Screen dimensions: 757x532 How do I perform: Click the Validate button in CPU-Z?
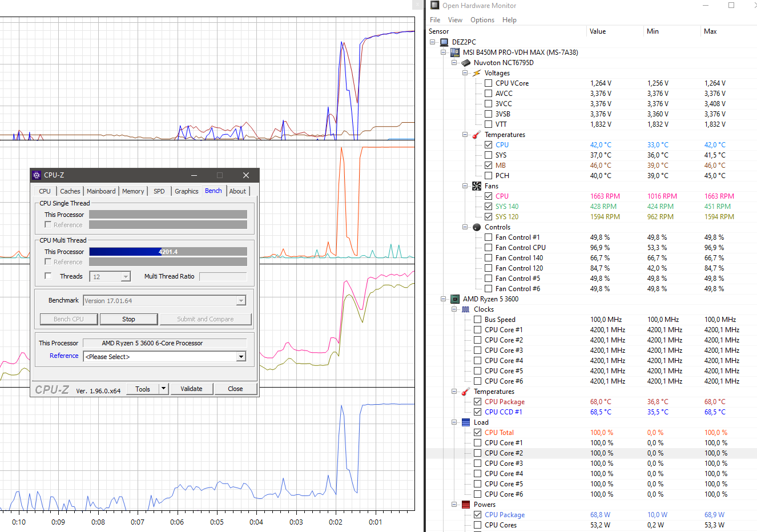tap(191, 389)
